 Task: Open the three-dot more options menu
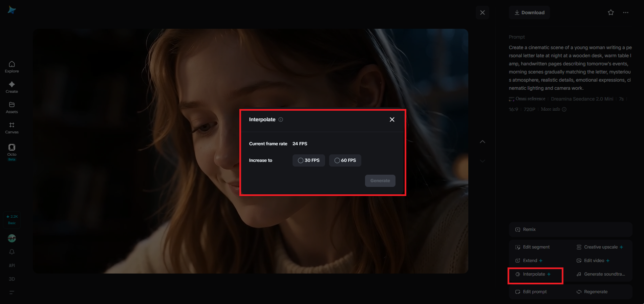(x=626, y=13)
